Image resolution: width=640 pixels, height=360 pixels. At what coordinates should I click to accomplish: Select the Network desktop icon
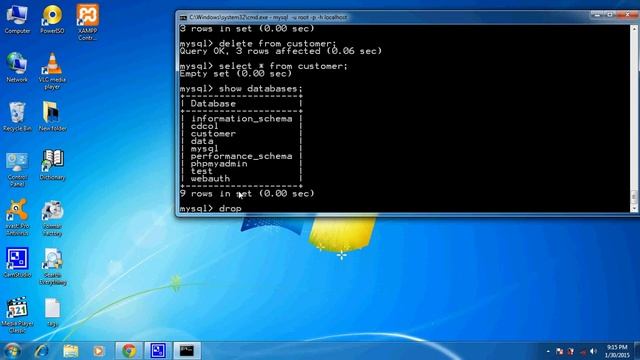pos(17,68)
